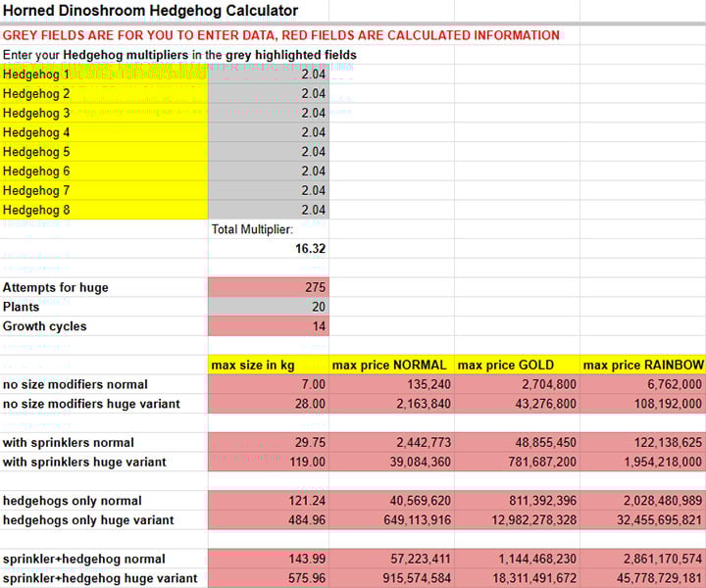Click the 'Plants' label cell

click(104, 307)
